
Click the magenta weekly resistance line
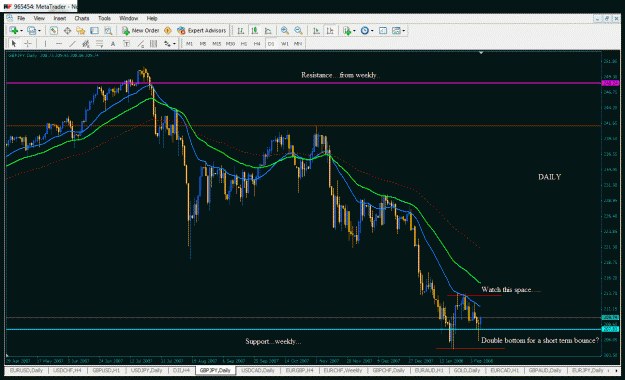303,83
